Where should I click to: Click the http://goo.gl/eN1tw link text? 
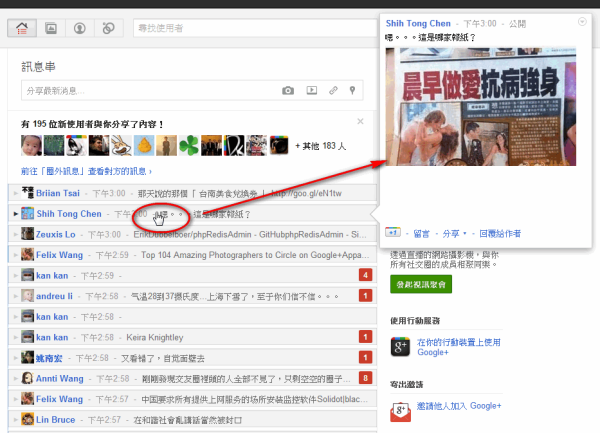pyautogui.click(x=306, y=193)
